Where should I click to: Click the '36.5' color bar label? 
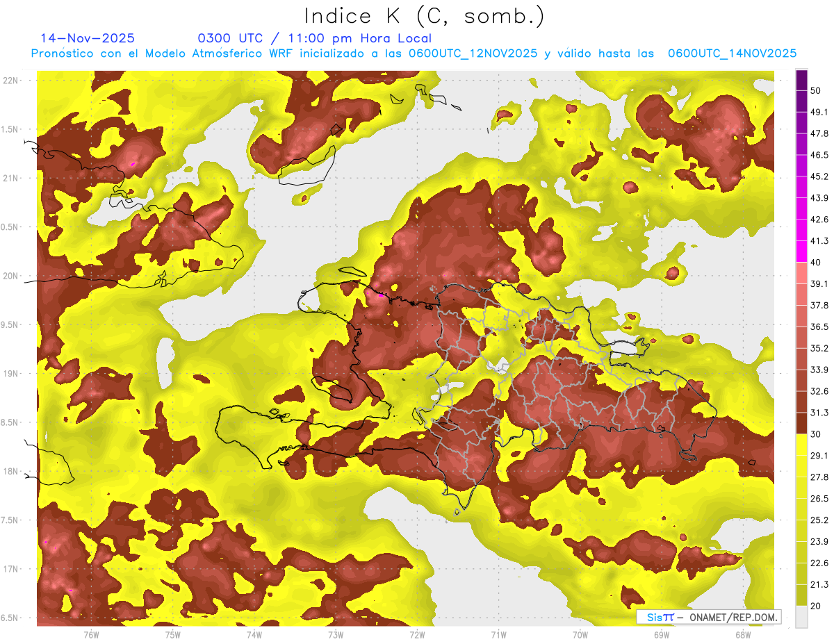pyautogui.click(x=819, y=327)
